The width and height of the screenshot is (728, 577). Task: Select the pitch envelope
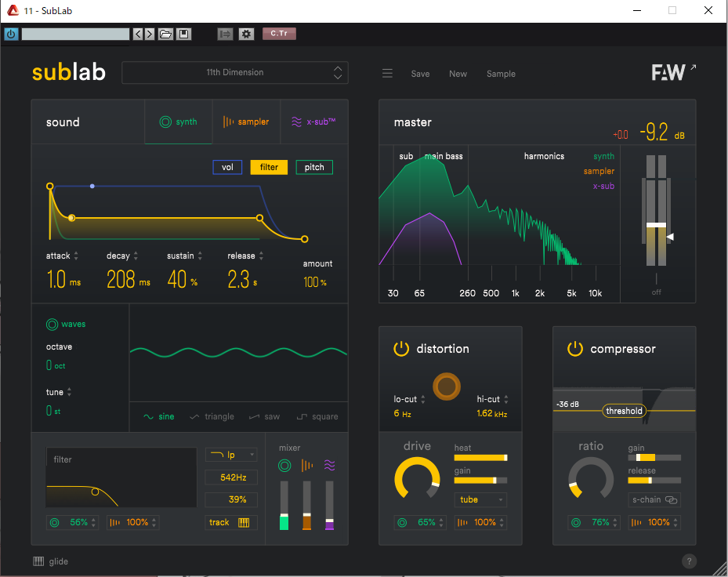[x=314, y=167]
